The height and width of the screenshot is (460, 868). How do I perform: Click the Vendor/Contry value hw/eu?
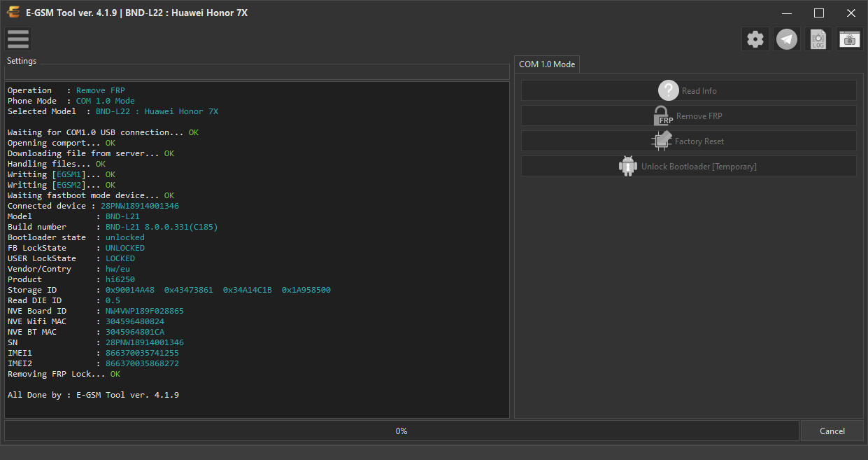(x=118, y=269)
